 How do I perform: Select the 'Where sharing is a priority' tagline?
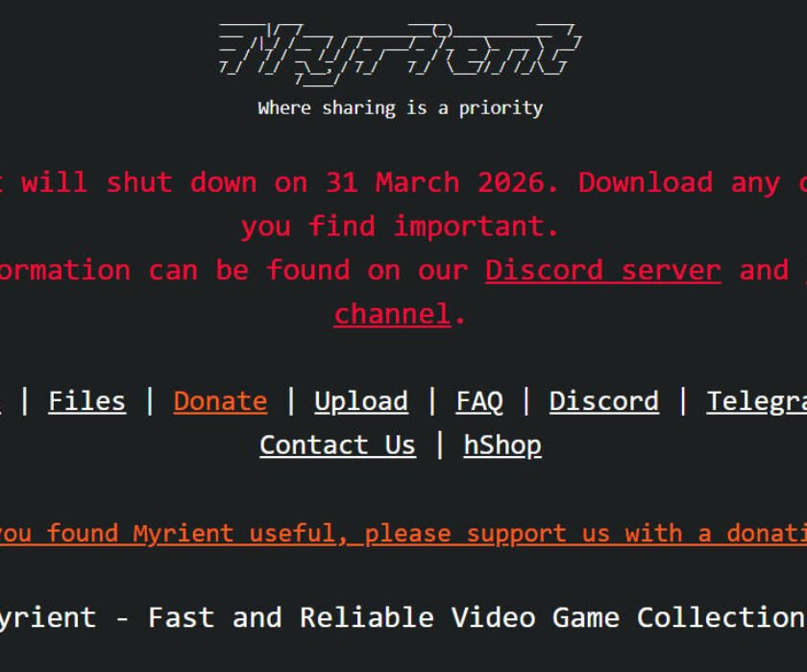(x=401, y=108)
